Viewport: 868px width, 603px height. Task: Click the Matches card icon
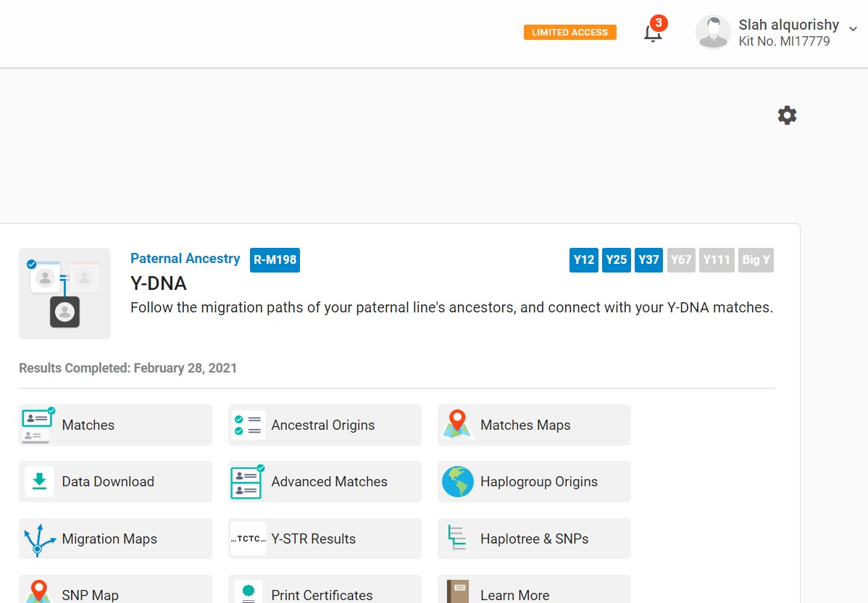(38, 425)
